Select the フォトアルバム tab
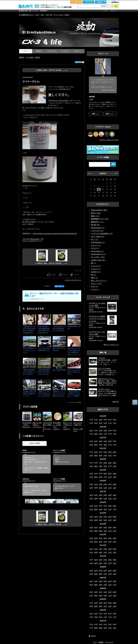Screen dimensions: 138x644 pos(52,51)
